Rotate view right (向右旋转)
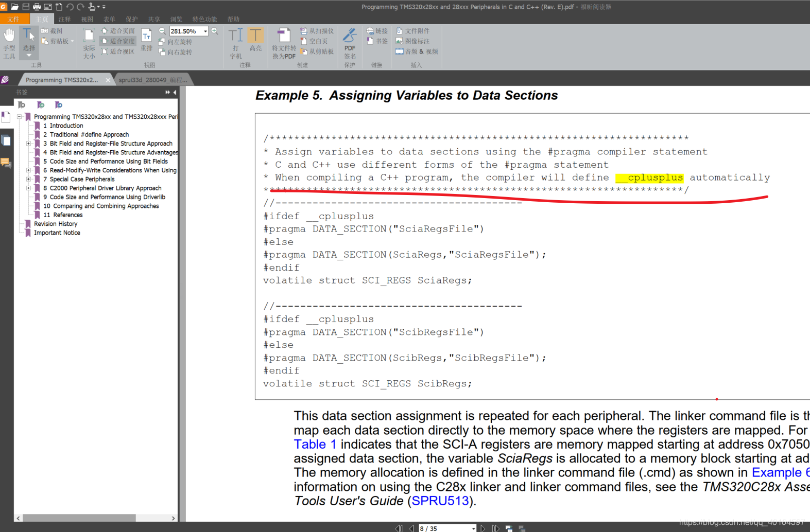This screenshot has width=810, height=532. 175,52
